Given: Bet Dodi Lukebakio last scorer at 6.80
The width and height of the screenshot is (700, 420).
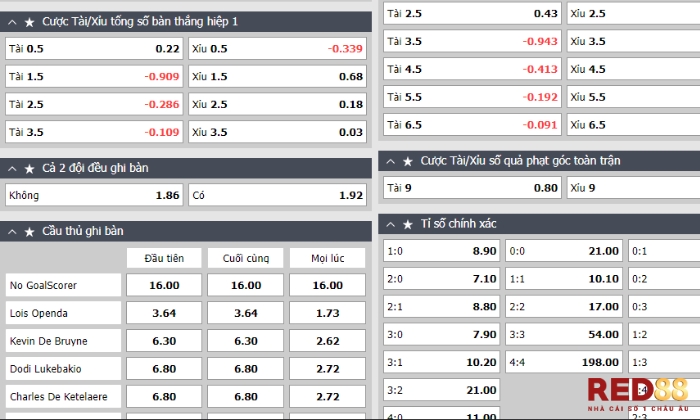Looking at the screenshot, I should (246, 369).
